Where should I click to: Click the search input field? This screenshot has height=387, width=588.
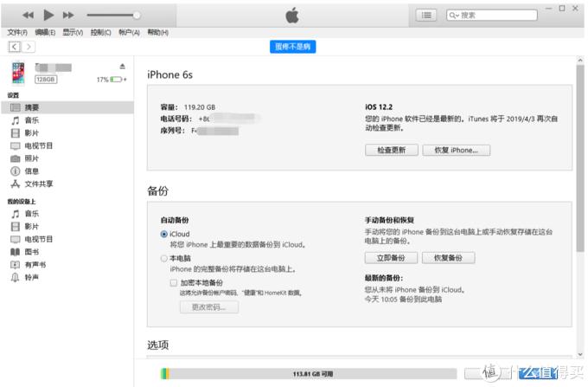[x=492, y=15]
